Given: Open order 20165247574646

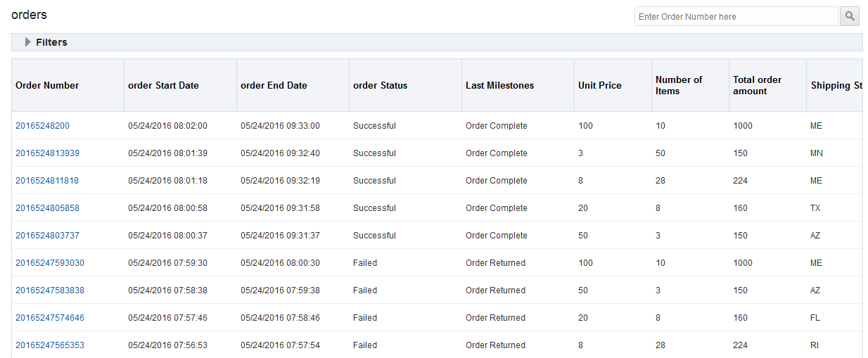Looking at the screenshot, I should 50,318.
